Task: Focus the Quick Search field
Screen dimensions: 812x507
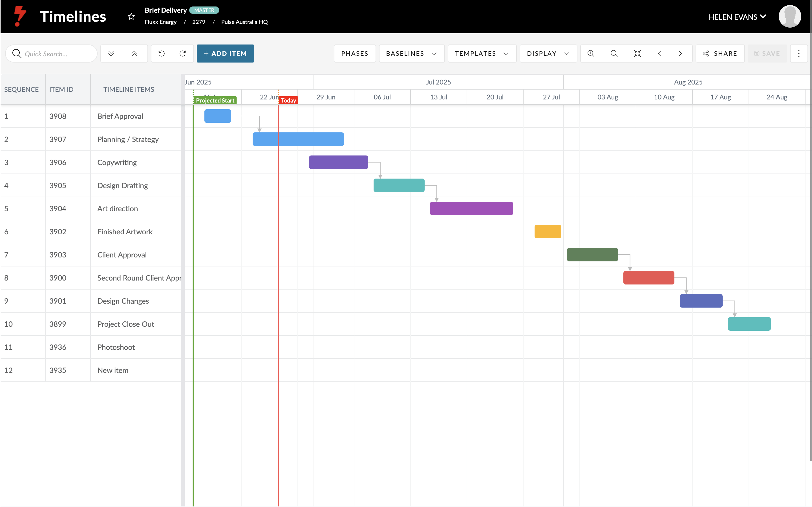Action: [57, 54]
